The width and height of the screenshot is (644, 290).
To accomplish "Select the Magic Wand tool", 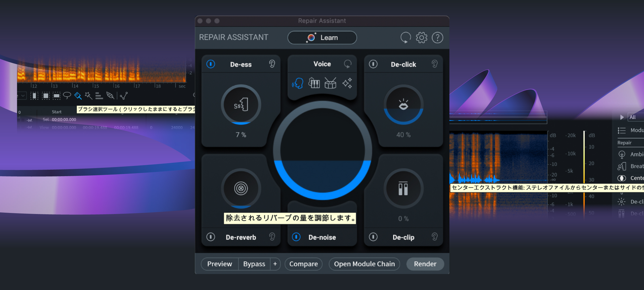I will tap(89, 96).
